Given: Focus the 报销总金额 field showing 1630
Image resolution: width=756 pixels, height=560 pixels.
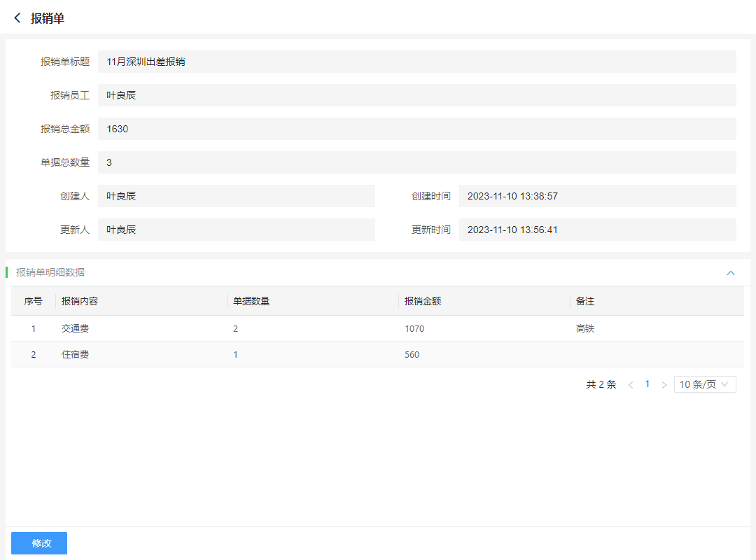Looking at the screenshot, I should (416, 129).
